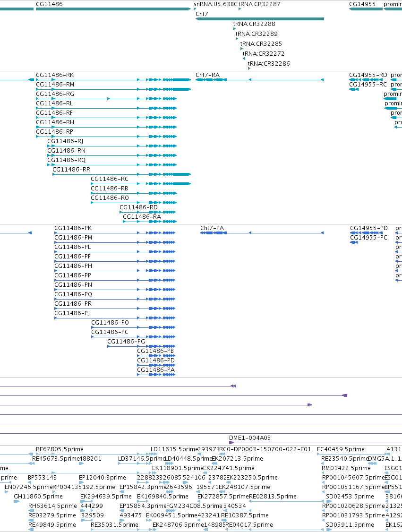Select protein CG11486-PO
The height and width of the screenshot is (532, 402).
click(x=110, y=323)
